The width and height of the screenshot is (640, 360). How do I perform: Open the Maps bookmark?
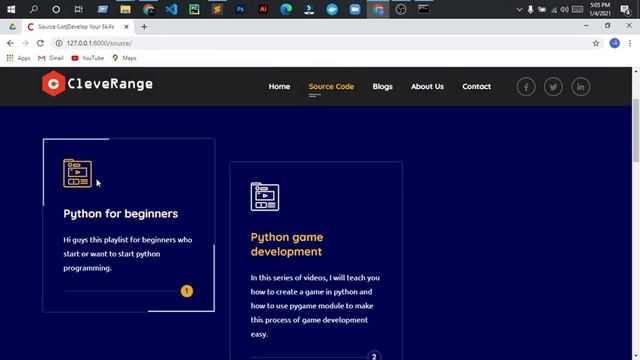click(124, 58)
